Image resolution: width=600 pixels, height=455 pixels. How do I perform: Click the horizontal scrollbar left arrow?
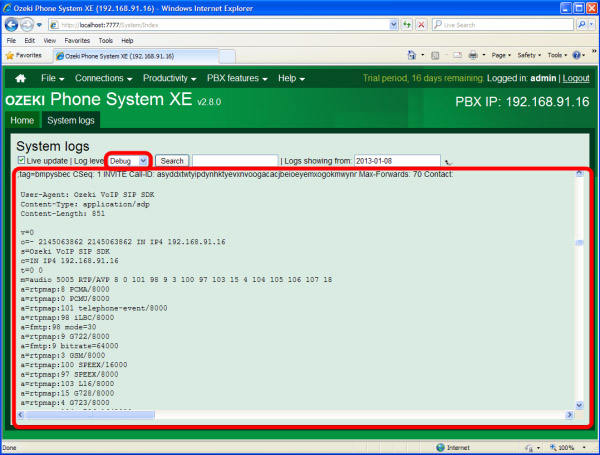[21, 414]
